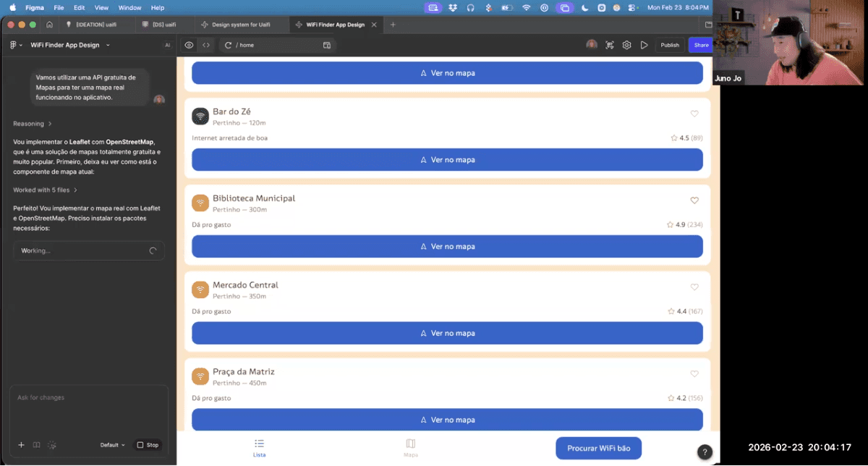The height and width of the screenshot is (466, 868).
Task: Switch to the [IDEATION] uaifi tab
Action: (x=96, y=25)
